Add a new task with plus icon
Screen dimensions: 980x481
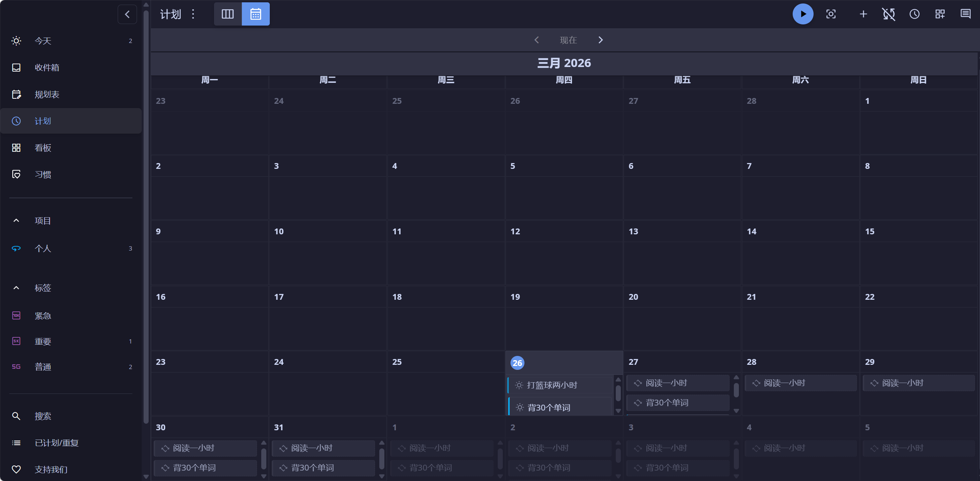click(863, 14)
